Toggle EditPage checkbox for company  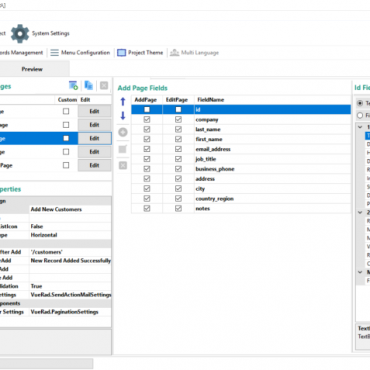click(178, 119)
